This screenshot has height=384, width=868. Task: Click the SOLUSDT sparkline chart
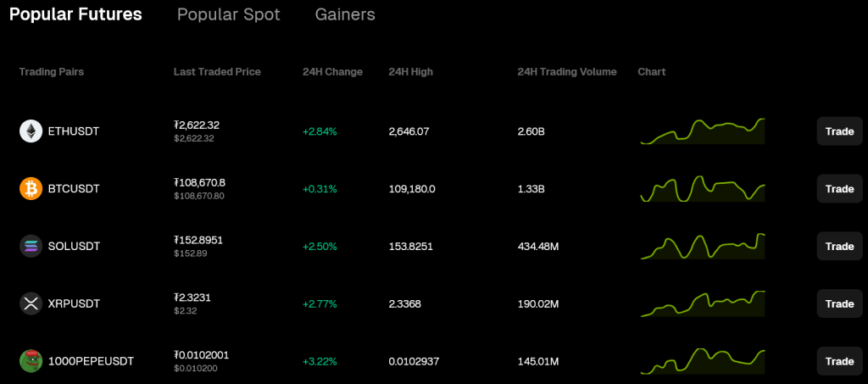click(x=703, y=247)
